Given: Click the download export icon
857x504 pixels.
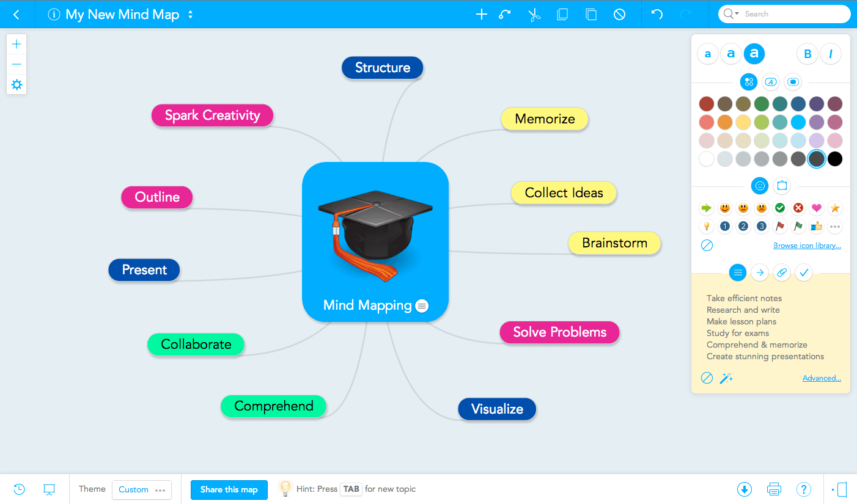Looking at the screenshot, I should coord(744,489).
